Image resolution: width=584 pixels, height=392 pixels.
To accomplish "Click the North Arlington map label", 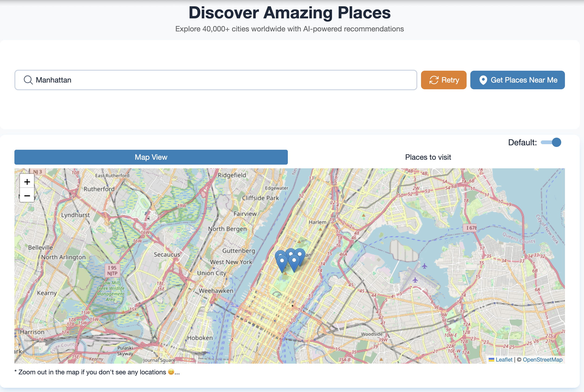I will tap(63, 257).
